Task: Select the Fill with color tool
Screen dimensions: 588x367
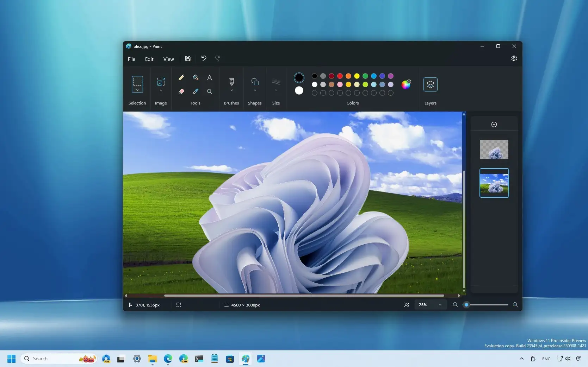Action: [x=196, y=78]
